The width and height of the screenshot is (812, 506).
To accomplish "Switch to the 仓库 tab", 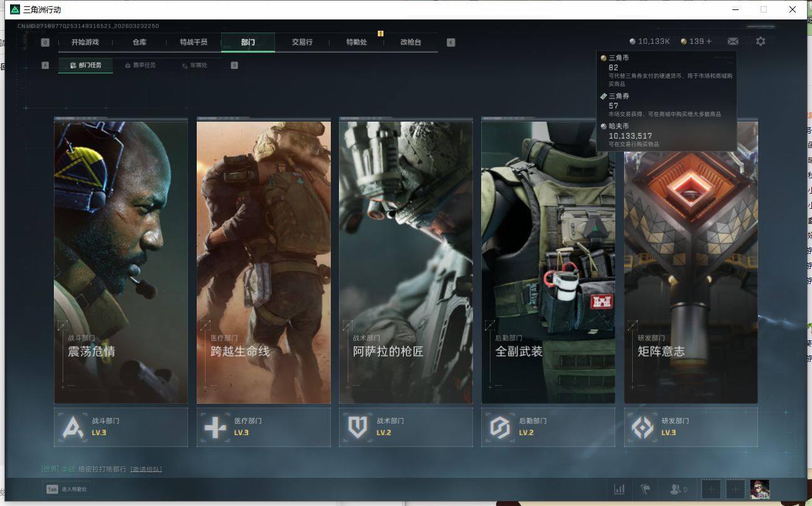I will coord(139,42).
